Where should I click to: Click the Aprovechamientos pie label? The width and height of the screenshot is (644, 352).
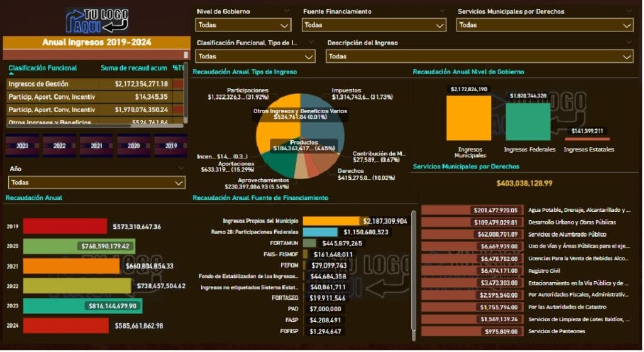point(257,183)
